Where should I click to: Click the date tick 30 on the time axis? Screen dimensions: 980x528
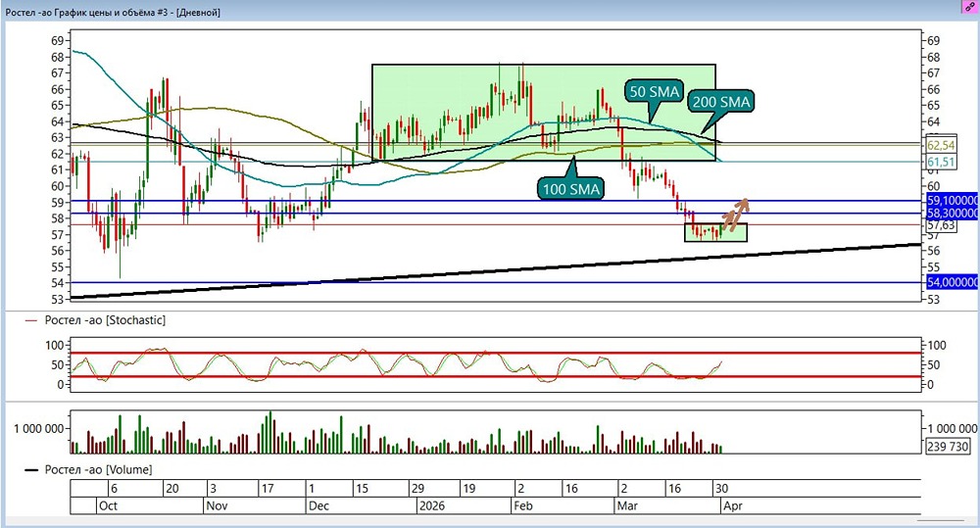[721, 489]
